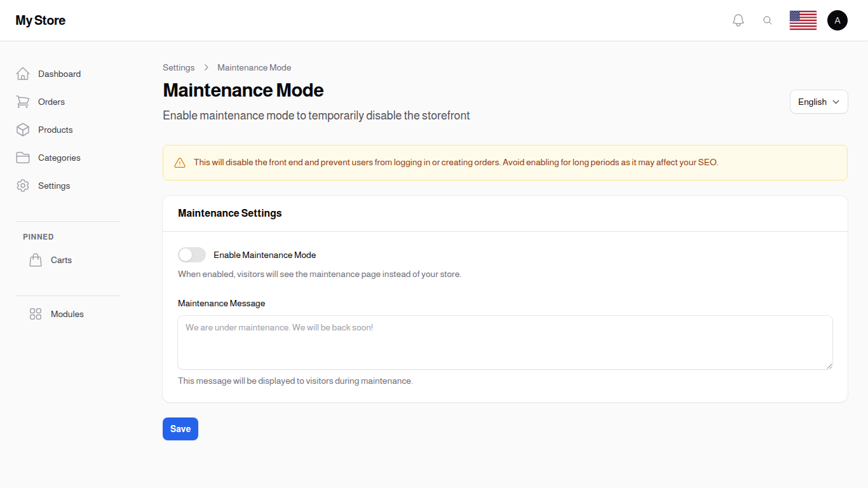Open the flag selector in the header
The height and width of the screenshot is (488, 868).
coord(803,20)
